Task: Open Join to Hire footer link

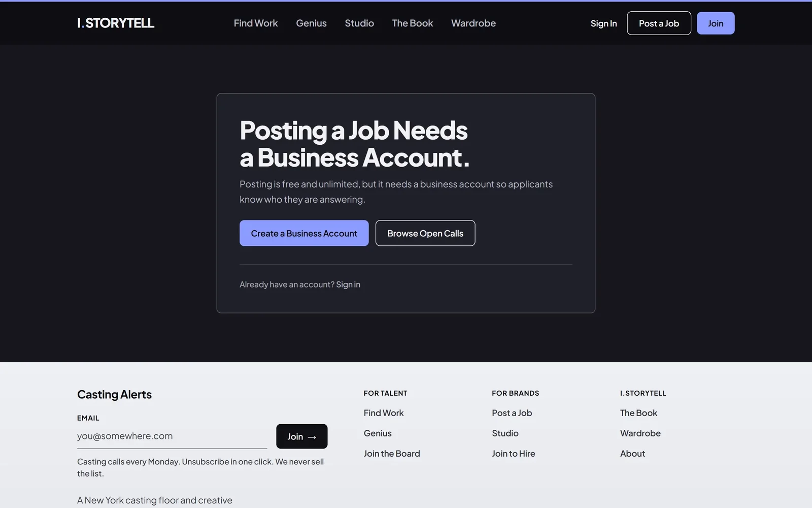Action: click(x=514, y=454)
